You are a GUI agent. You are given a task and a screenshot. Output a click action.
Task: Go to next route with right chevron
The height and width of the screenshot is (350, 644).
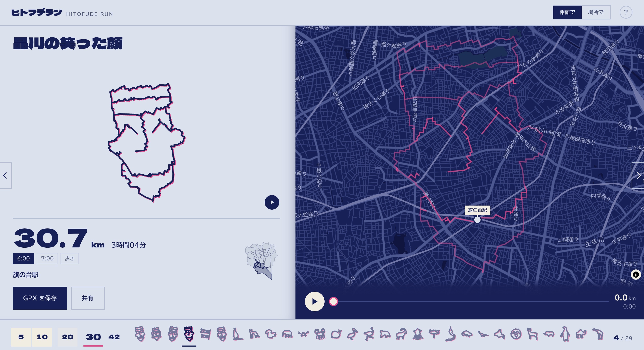(638, 175)
